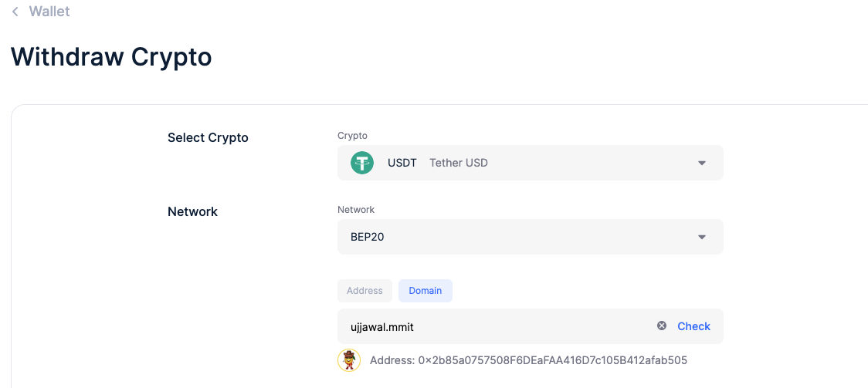This screenshot has height=388, width=868.
Task: Click the small Crypto field caption
Action: point(352,136)
